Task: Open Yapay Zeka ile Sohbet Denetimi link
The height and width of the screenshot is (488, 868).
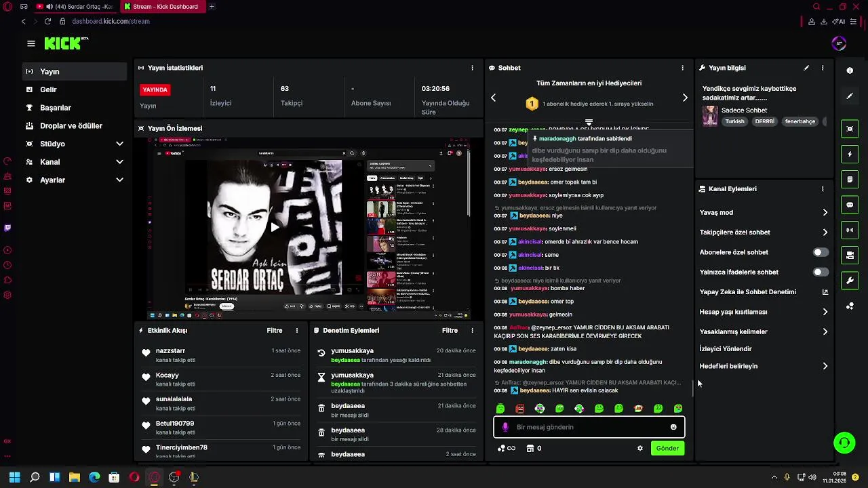Action: pos(764,292)
